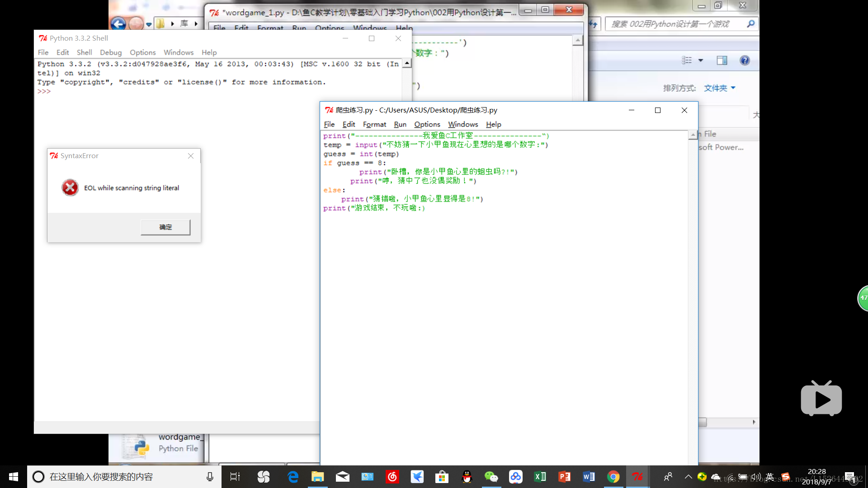868x488 pixels.
Task: Open Options menu in 爬虫练习.py editor
Action: (427, 124)
